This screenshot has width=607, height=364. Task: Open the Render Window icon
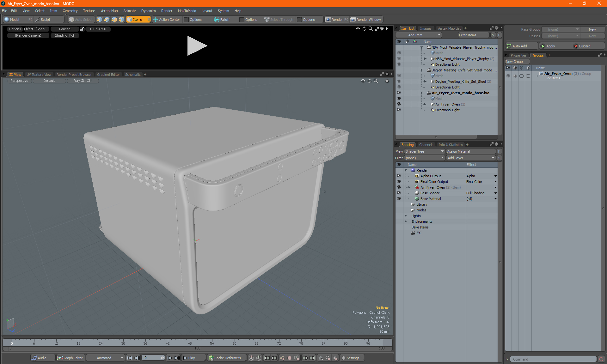(x=353, y=20)
